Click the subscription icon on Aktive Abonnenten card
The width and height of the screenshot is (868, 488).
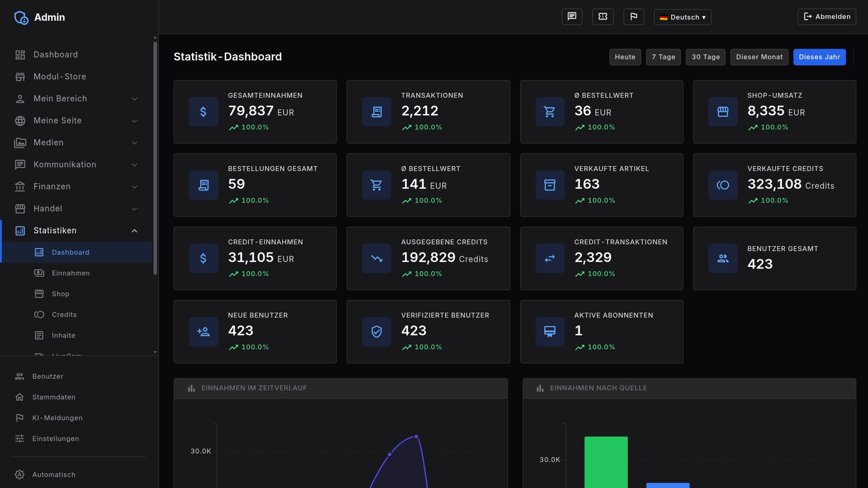(550, 331)
